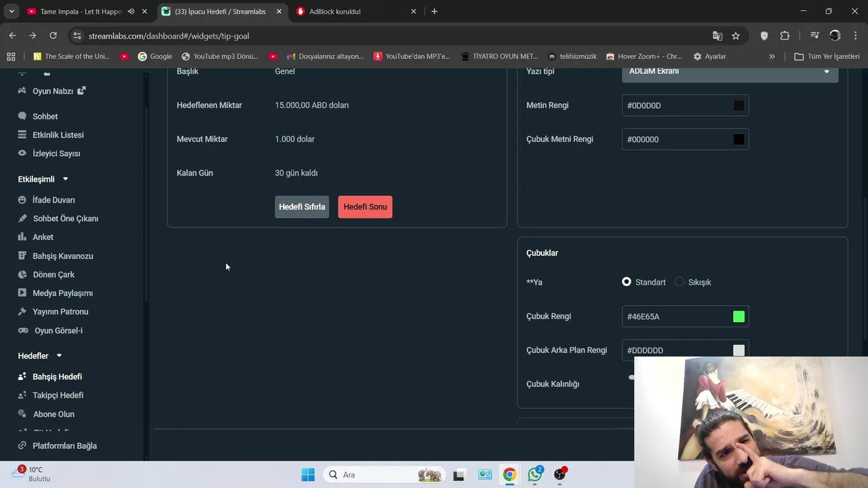
Task: Click the Abone Olun star icon
Action: point(22,413)
